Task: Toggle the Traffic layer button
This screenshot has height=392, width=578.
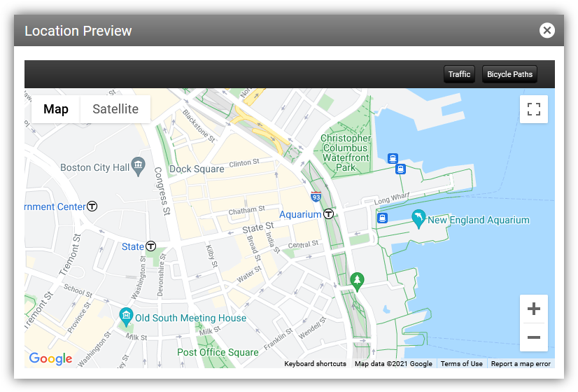Action: click(459, 74)
